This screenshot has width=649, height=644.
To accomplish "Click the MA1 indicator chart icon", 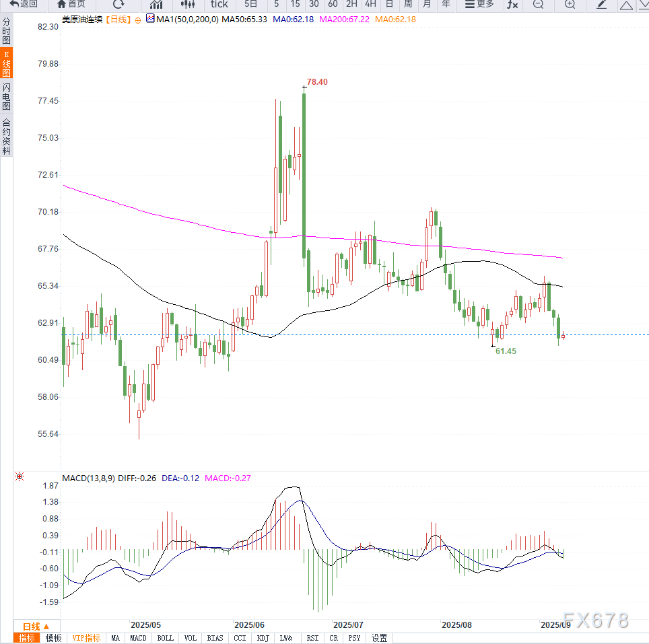I will (149, 20).
